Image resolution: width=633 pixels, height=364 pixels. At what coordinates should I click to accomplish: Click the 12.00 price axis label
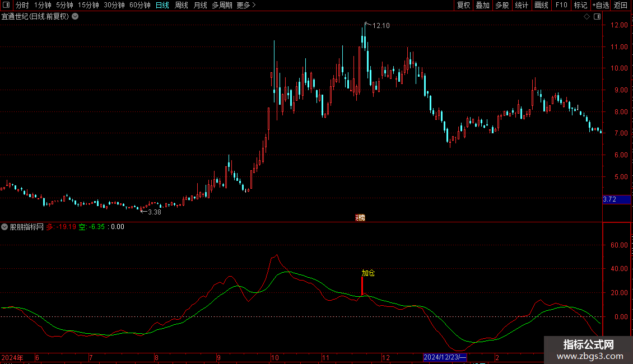[x=619, y=25]
